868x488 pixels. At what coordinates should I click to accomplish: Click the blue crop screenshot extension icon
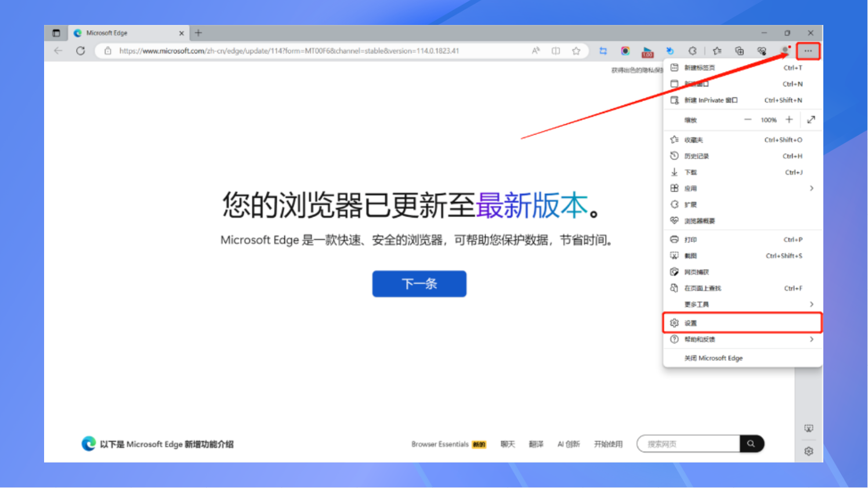pos(603,51)
